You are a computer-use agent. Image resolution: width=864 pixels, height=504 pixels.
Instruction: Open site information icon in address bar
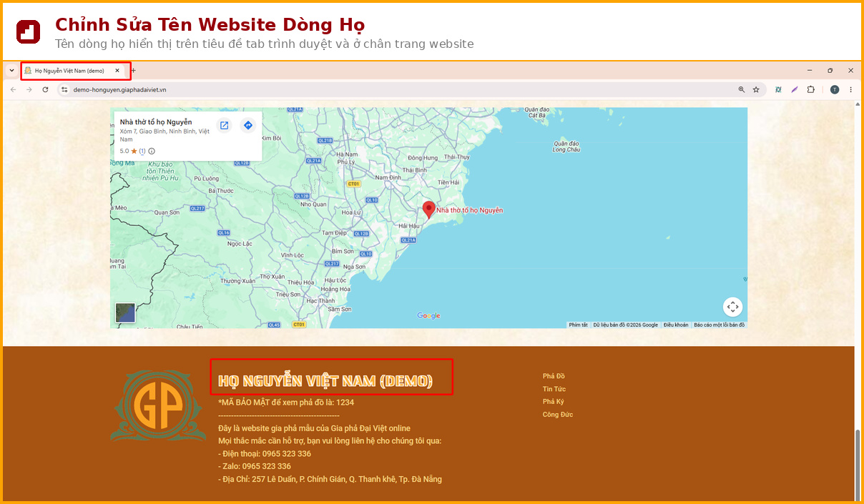coord(64,89)
